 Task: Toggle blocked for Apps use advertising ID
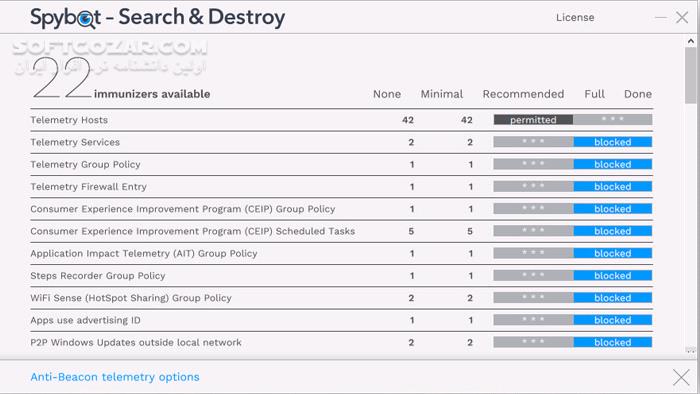click(x=612, y=320)
